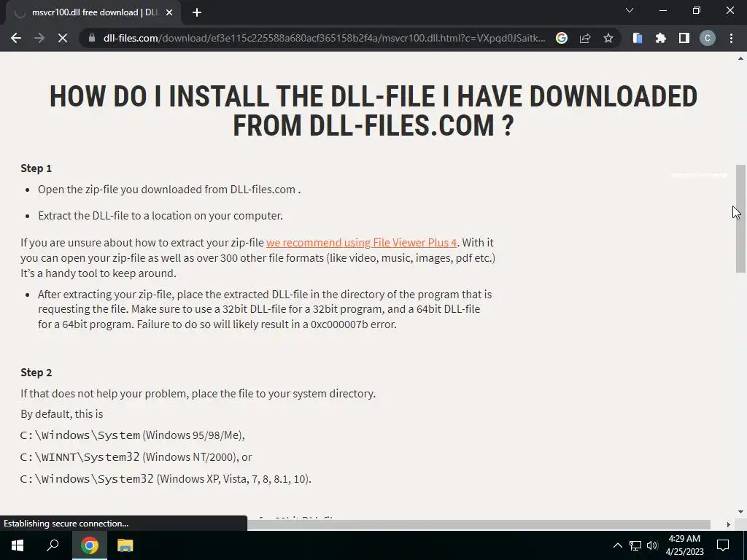This screenshot has width=747, height=560.
Task: Click the scrollbar up arrow
Action: click(740, 58)
